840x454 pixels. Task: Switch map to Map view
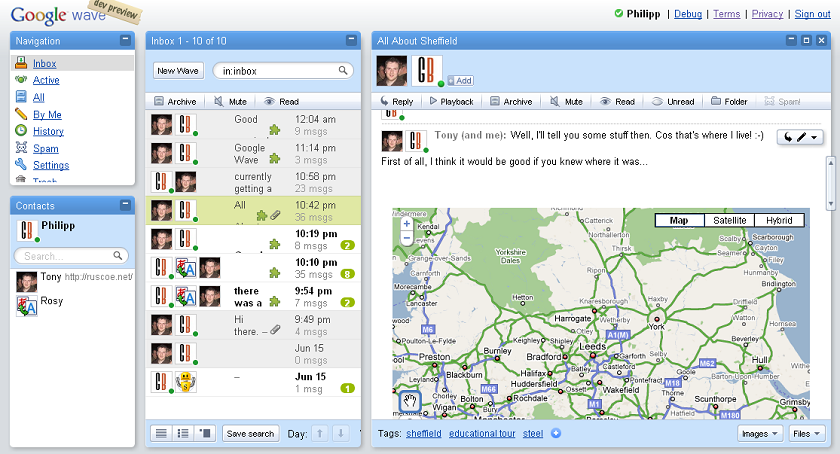coord(679,220)
